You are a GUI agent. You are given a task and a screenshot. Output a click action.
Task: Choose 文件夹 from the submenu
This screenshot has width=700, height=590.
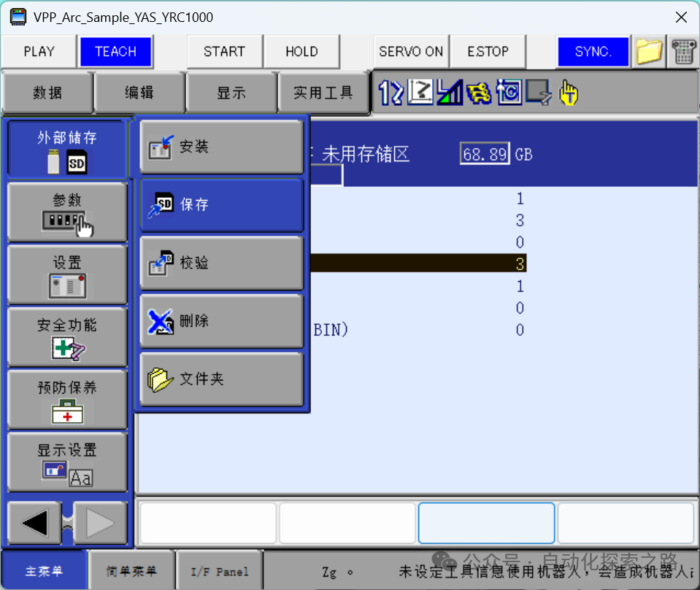[x=221, y=379]
